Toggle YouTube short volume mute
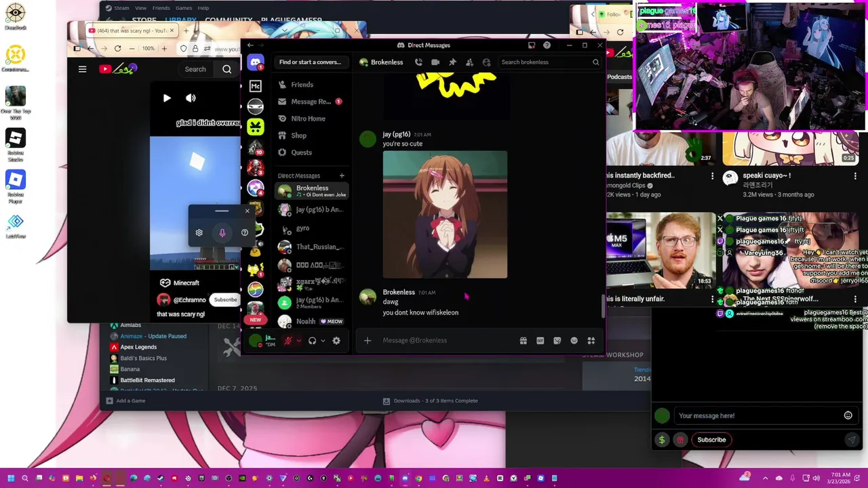This screenshot has width=868, height=488. click(191, 98)
